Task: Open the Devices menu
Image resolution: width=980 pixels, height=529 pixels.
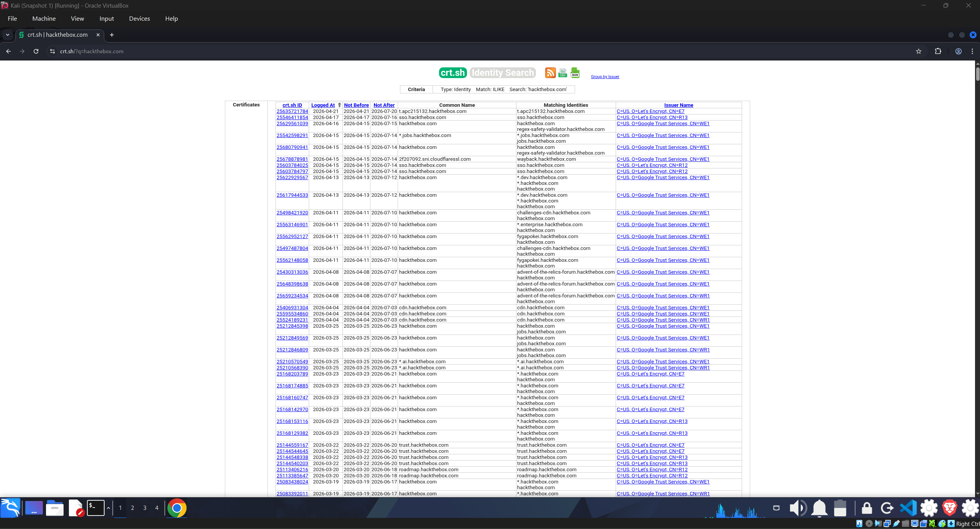Action: (139, 18)
